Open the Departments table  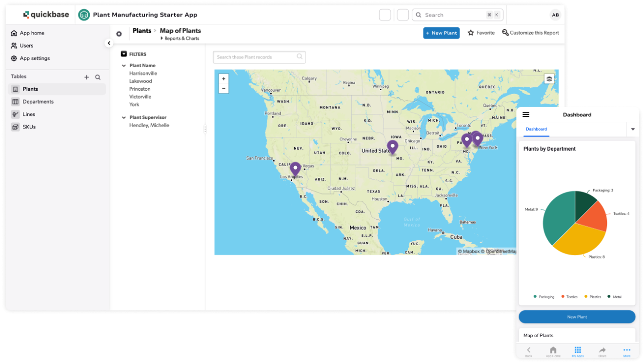(x=38, y=102)
